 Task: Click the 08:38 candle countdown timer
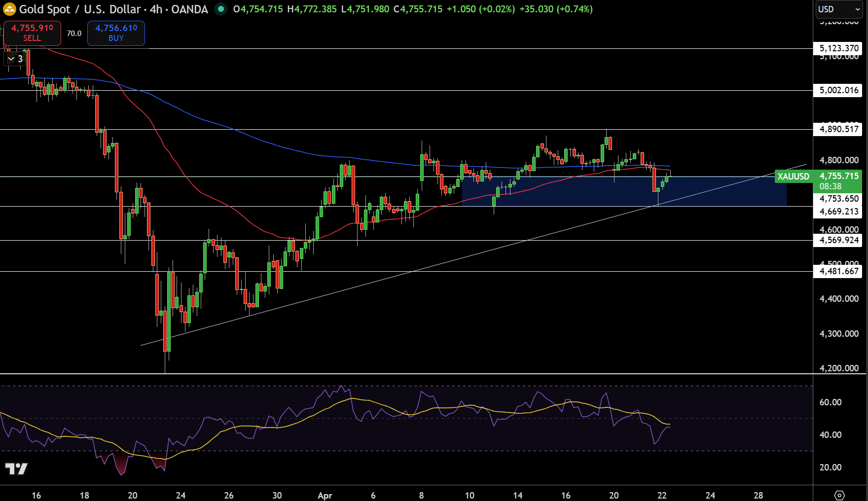[831, 186]
